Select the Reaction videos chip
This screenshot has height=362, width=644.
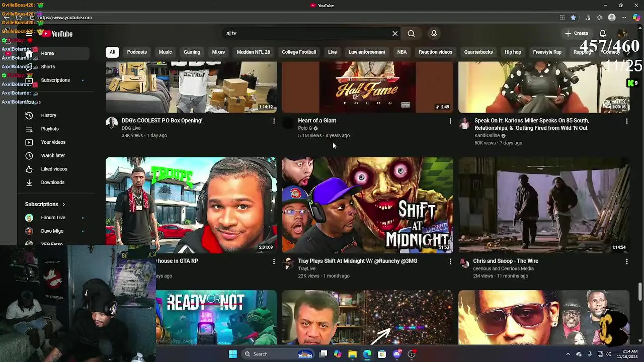[x=435, y=52]
